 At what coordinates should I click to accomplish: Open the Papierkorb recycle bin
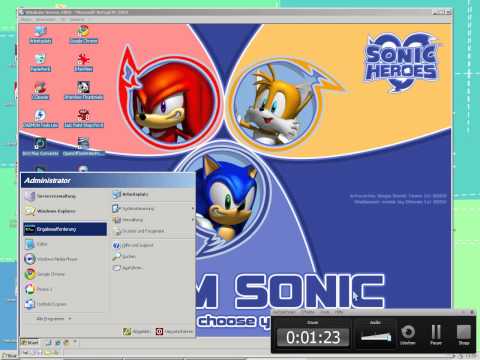[x=40, y=63]
